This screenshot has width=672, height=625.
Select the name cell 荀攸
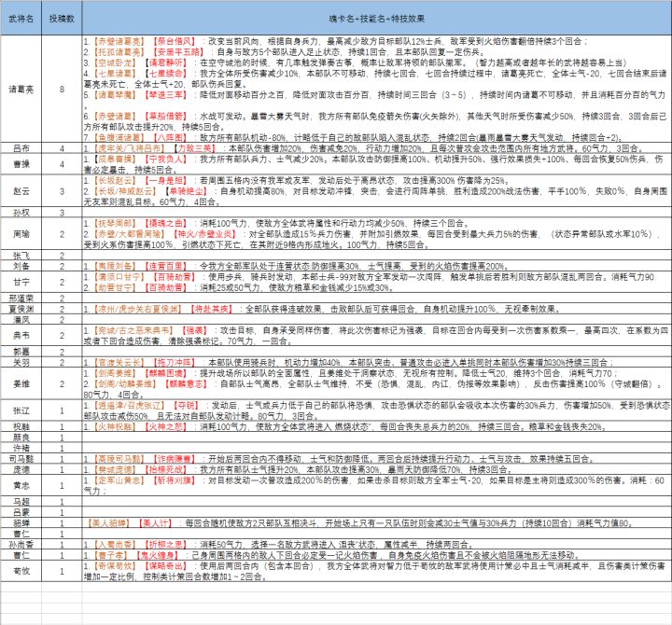pos(21,571)
